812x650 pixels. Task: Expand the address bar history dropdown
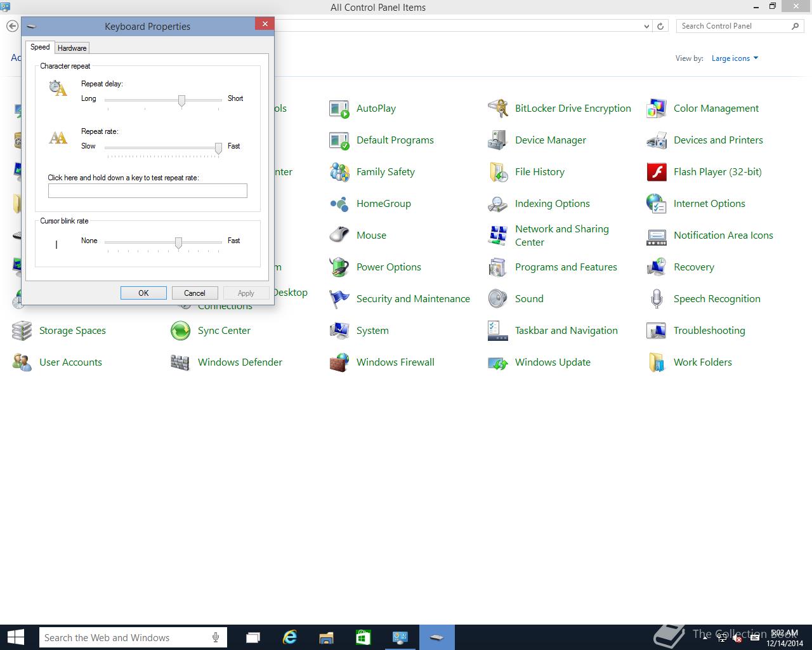pyautogui.click(x=646, y=26)
